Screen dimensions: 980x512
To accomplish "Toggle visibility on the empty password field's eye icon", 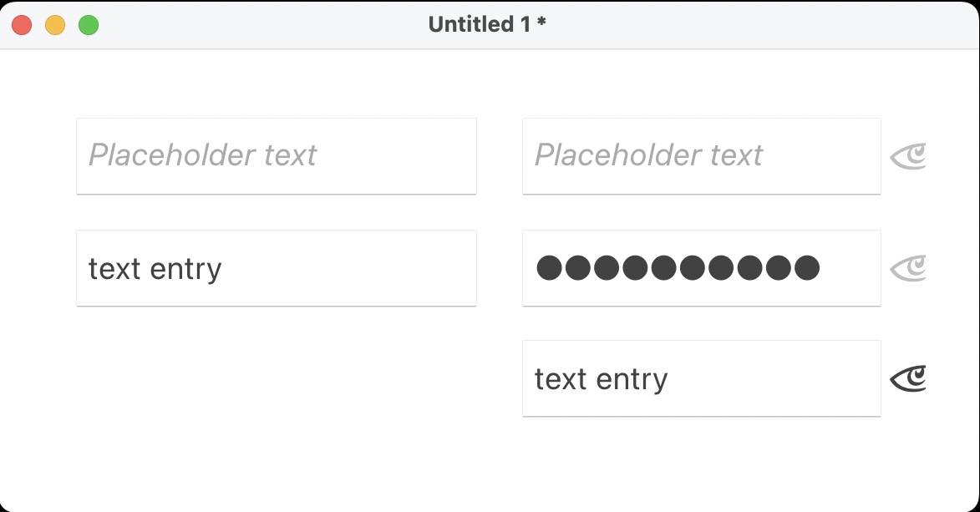I will (908, 156).
